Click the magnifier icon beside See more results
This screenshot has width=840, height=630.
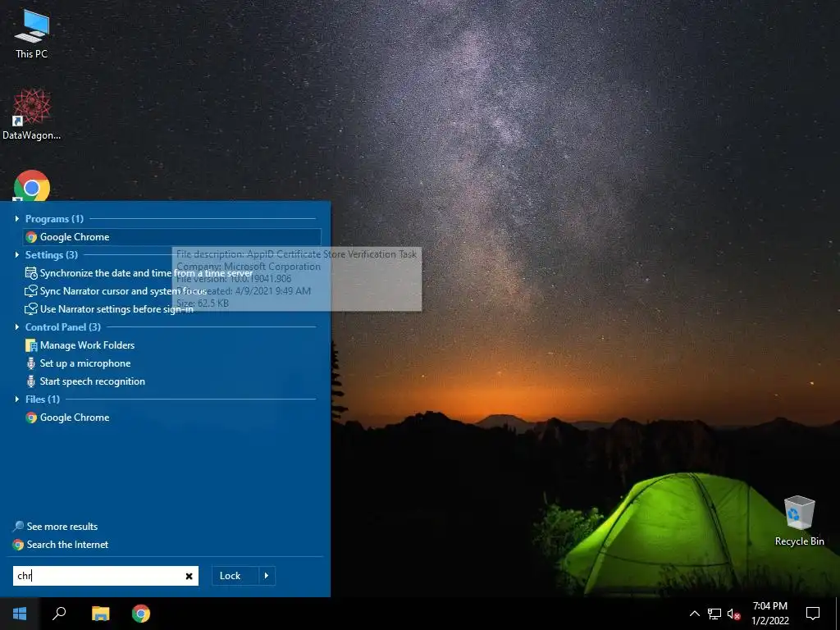coord(18,526)
